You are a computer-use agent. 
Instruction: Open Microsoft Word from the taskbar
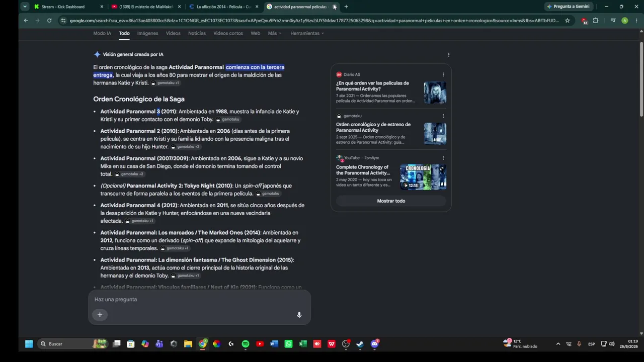pyautogui.click(x=274, y=344)
